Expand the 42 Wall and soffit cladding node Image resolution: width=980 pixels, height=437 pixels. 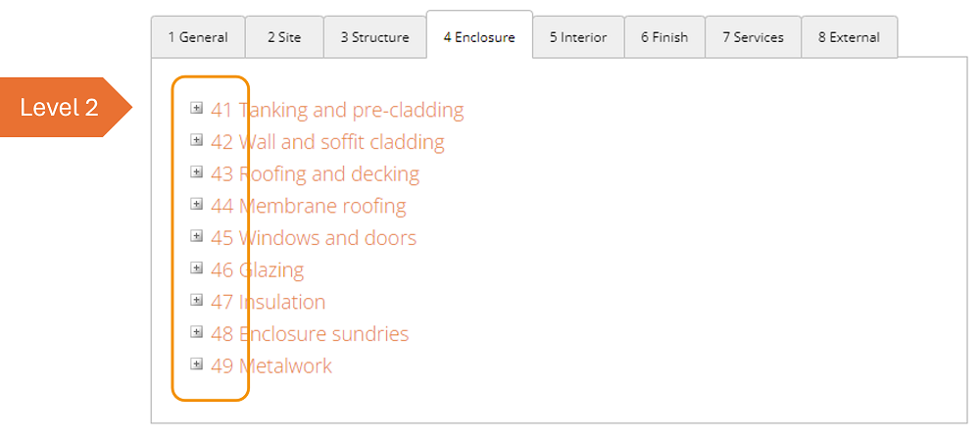tap(196, 141)
